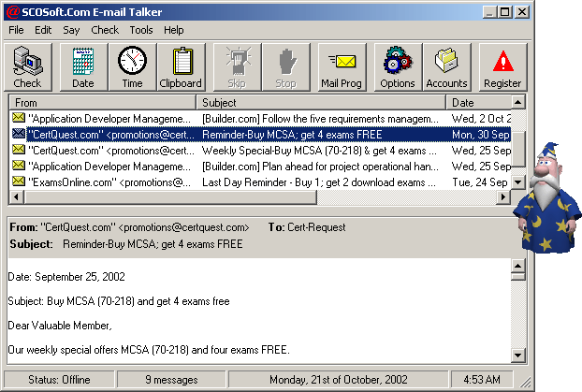The height and width of the screenshot is (392, 582).
Task: Click 'Monday, 21st of October, 2002' status entry
Action: tap(339, 380)
